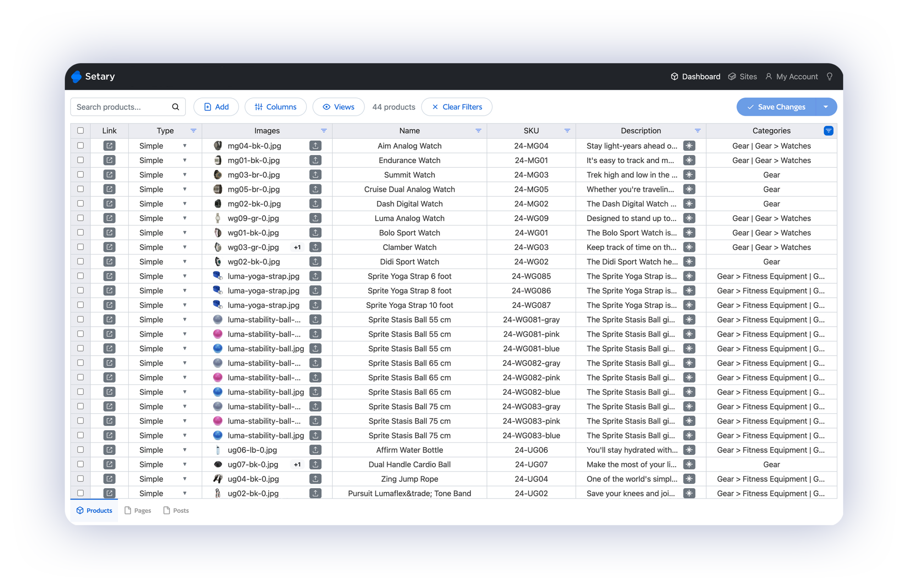Check the Luma Analog Watch row checkbox

click(81, 218)
